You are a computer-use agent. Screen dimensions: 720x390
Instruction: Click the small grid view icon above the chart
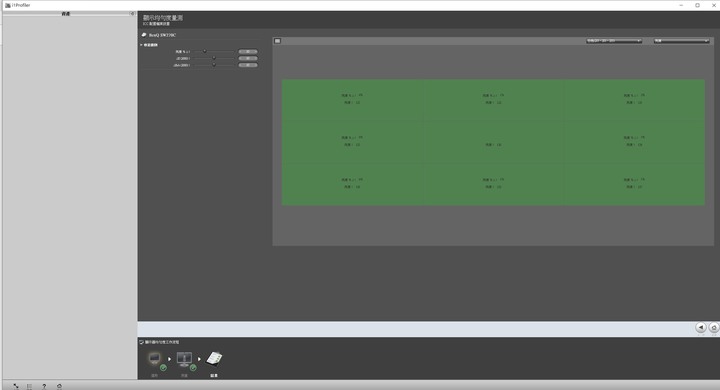click(277, 41)
